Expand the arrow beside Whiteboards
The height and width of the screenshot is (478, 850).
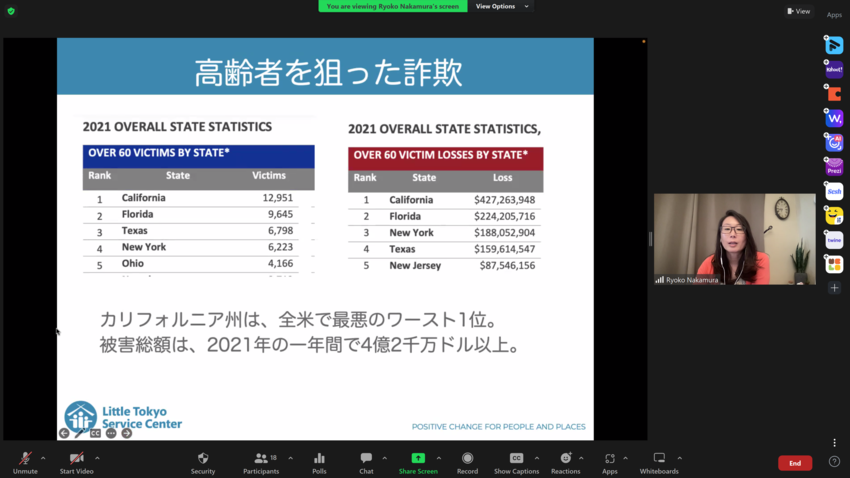pyautogui.click(x=680, y=458)
